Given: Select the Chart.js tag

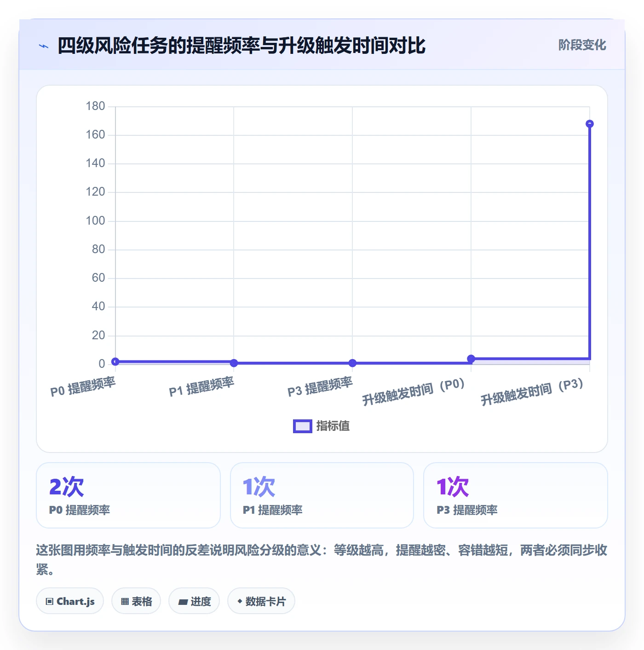Looking at the screenshot, I should (x=70, y=601).
